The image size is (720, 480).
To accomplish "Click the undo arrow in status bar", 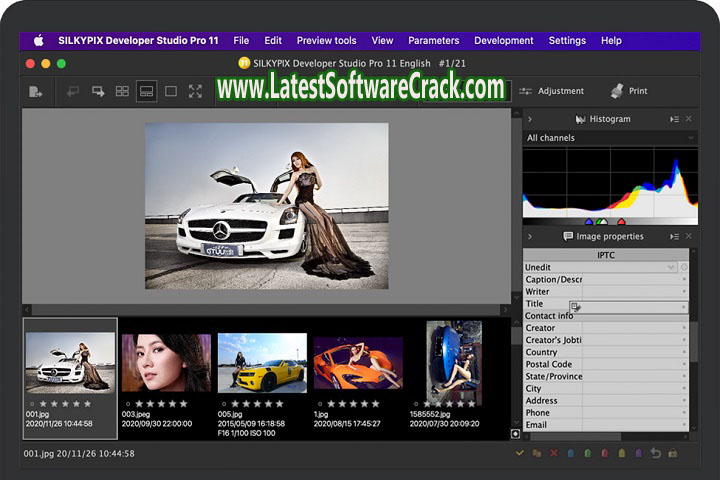I will pos(656,454).
